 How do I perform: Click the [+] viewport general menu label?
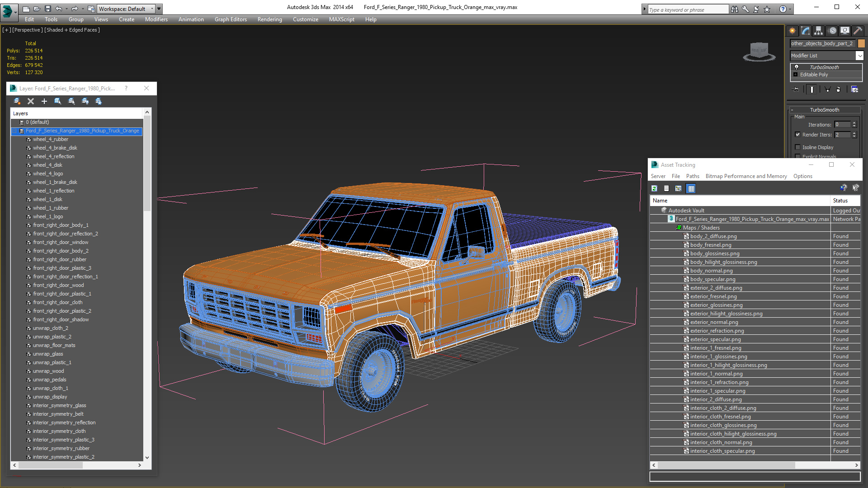[6, 30]
